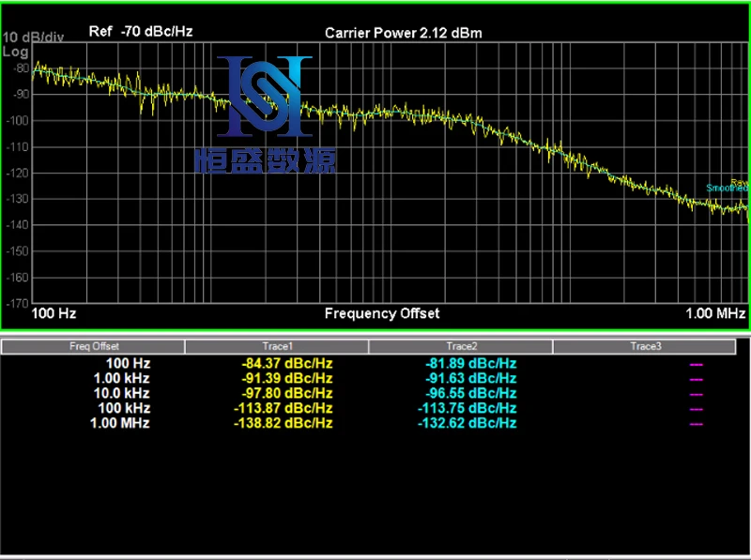Click the Frequency Offset axis title
The image size is (751, 560).
point(381,313)
